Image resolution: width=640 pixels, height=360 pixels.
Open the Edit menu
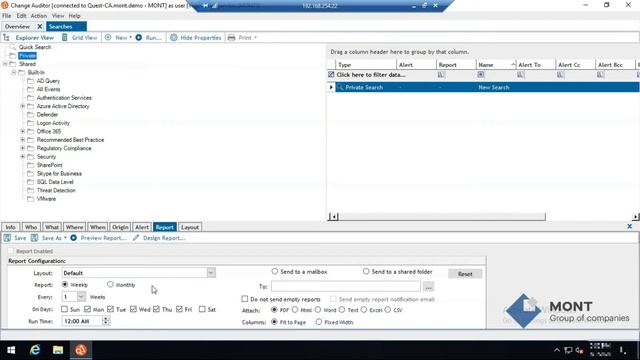coord(21,16)
